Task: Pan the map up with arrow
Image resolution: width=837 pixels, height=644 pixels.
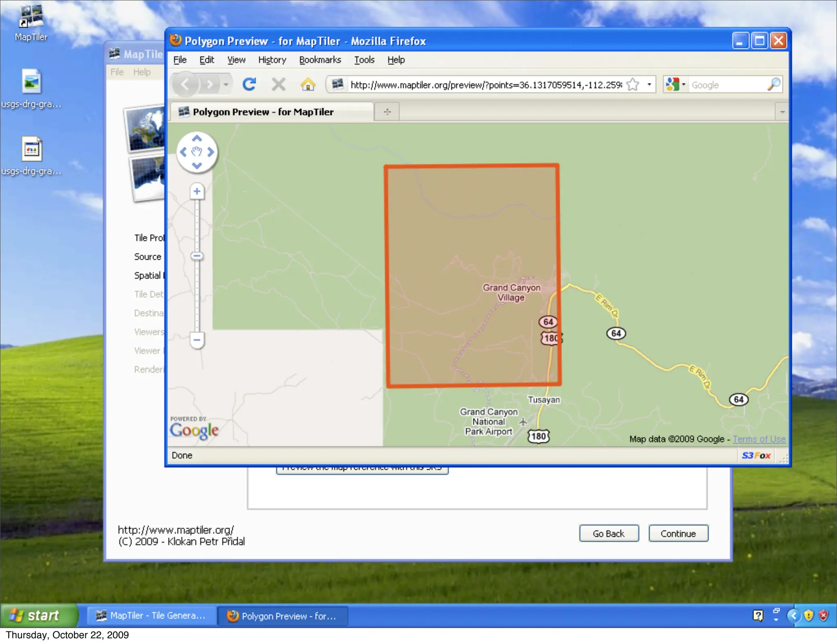Action: point(197,139)
